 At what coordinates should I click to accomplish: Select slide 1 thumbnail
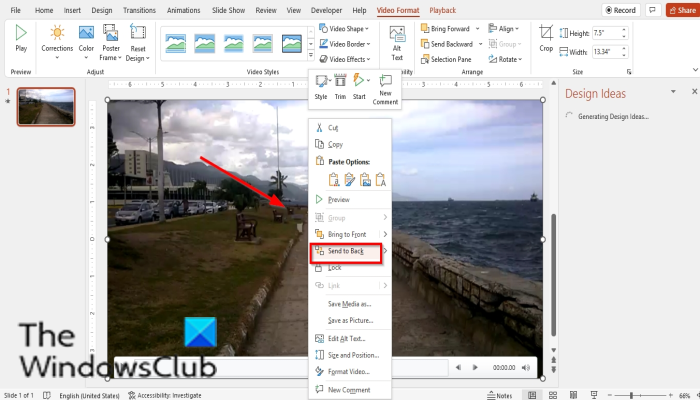coord(46,107)
